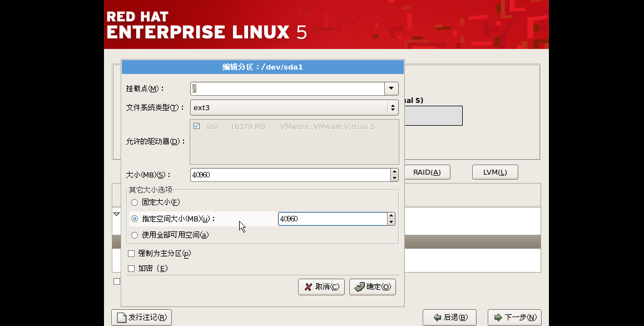Click the checkmark icon on the 确定 button
Screen dimensions: 644x326
pyautogui.click(x=361, y=287)
